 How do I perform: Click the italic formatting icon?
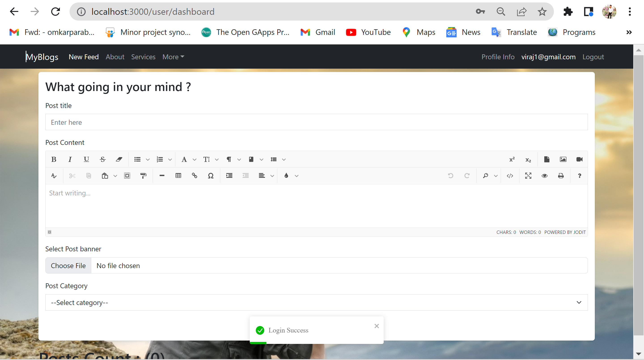point(70,159)
